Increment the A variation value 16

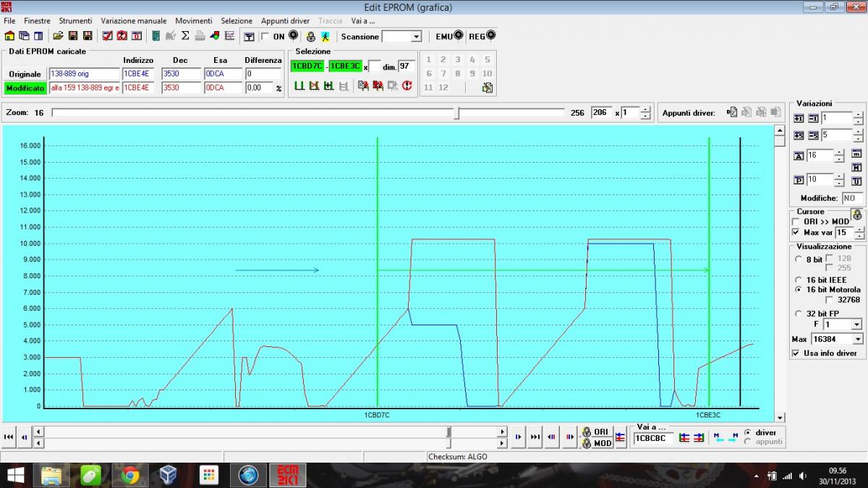click(x=839, y=153)
